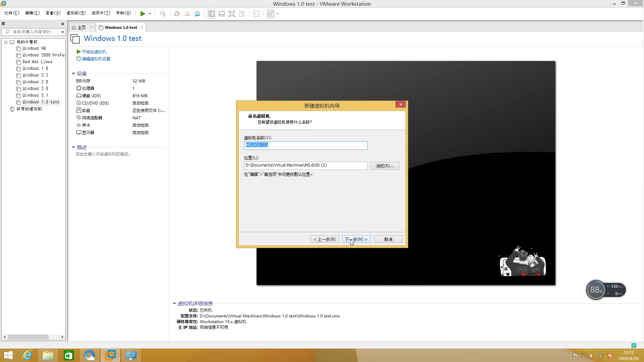Toggle the thumbnail bar view icon
Image resolution: width=644 pixels, height=362 pixels.
click(222, 14)
